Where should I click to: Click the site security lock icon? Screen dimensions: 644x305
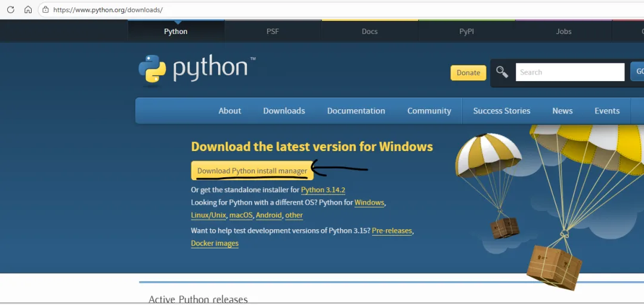(x=45, y=10)
